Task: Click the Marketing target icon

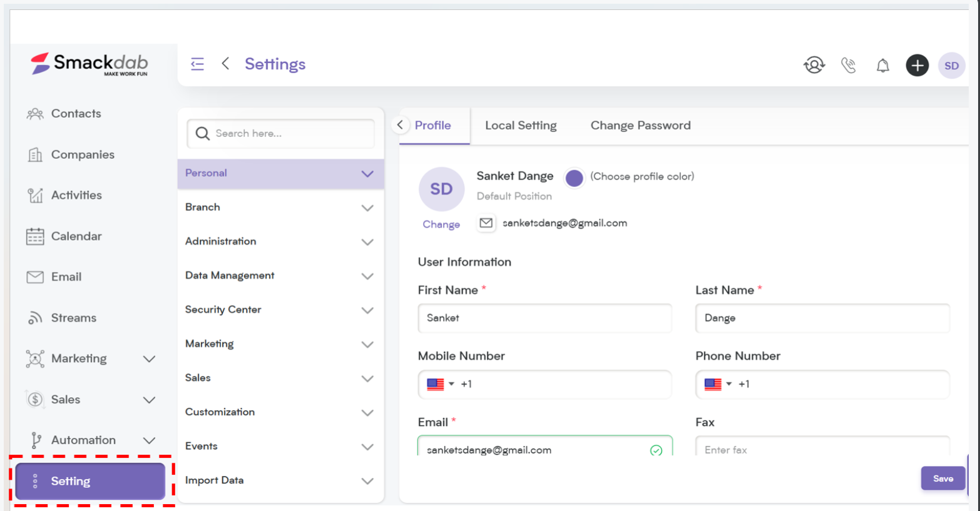Action: 35,358
